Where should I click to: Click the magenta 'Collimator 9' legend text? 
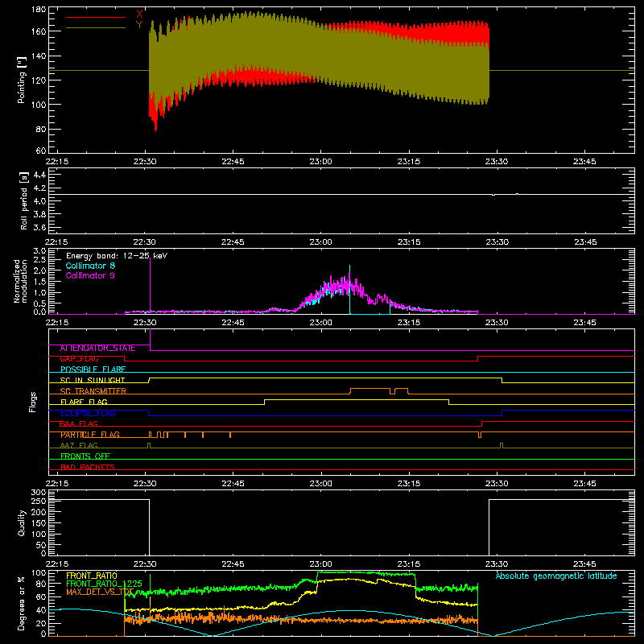point(90,275)
